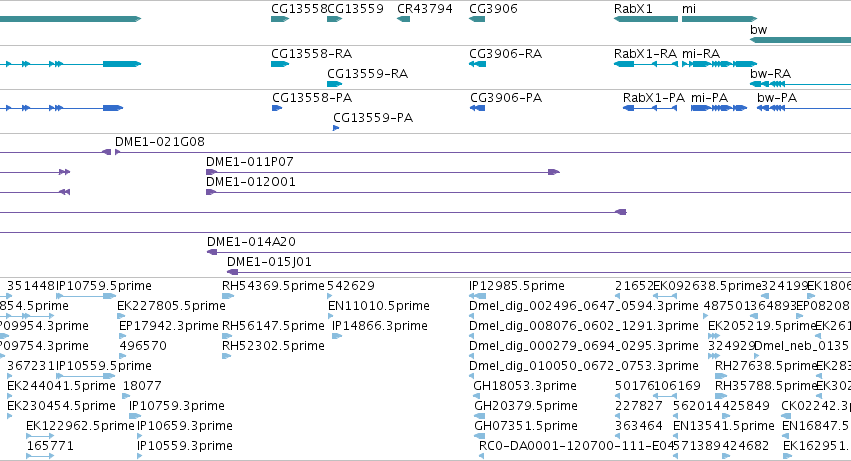The image size is (851, 461).
Task: Click the CG3906 gene glyph
Action: [x=477, y=19]
